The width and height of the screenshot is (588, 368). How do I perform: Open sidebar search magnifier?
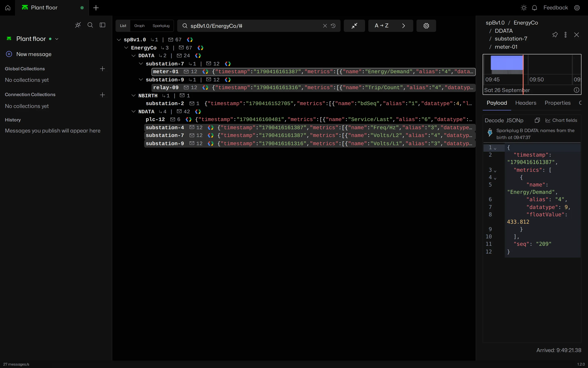point(90,25)
